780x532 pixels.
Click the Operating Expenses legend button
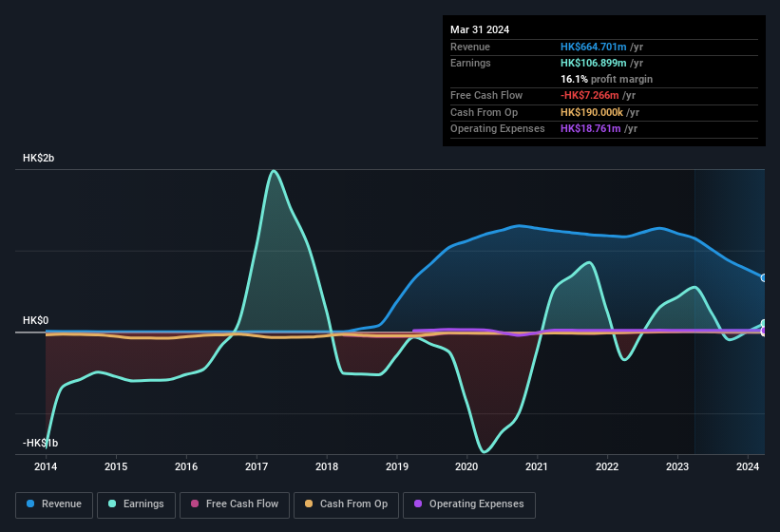pyautogui.click(x=469, y=503)
